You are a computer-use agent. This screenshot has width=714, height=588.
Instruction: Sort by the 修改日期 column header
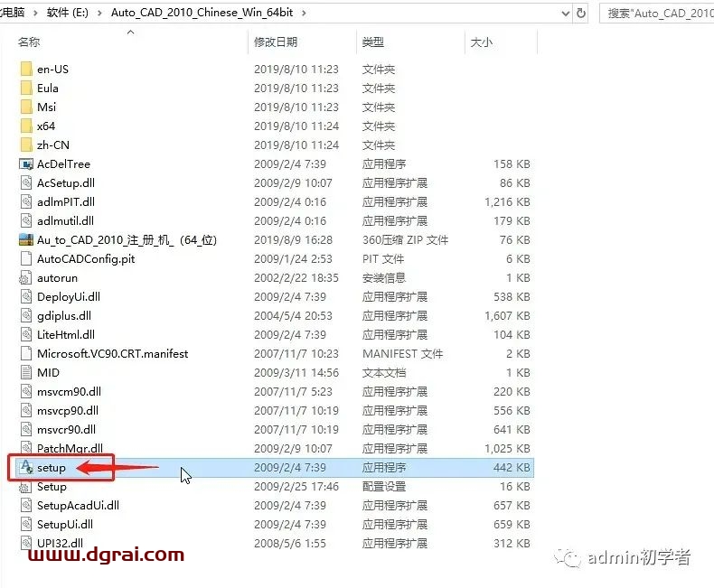click(276, 42)
